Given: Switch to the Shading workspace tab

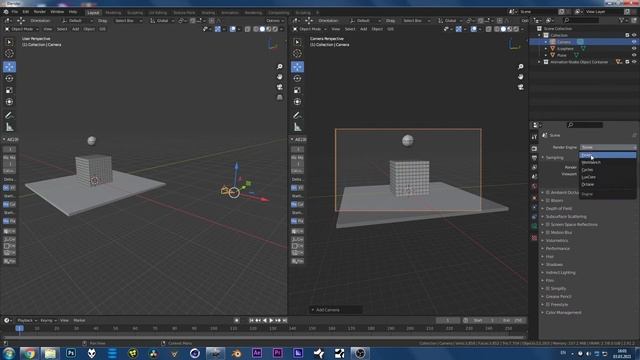Looking at the screenshot, I should click(x=208, y=13).
